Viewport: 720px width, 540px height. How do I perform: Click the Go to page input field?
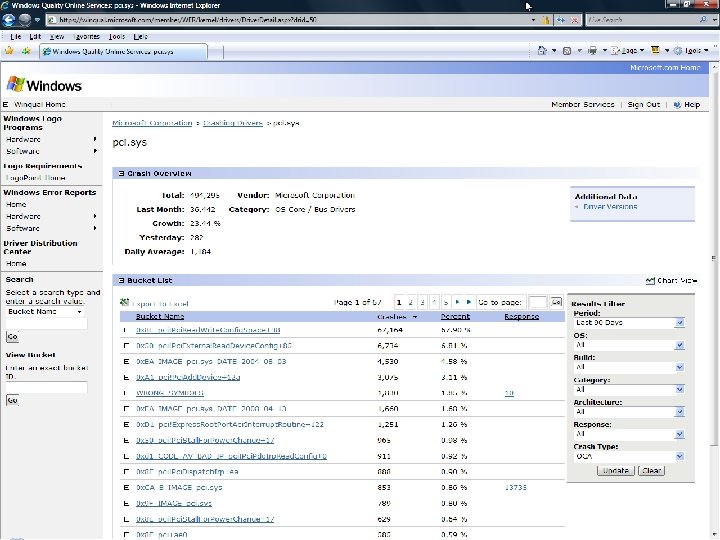point(537,301)
